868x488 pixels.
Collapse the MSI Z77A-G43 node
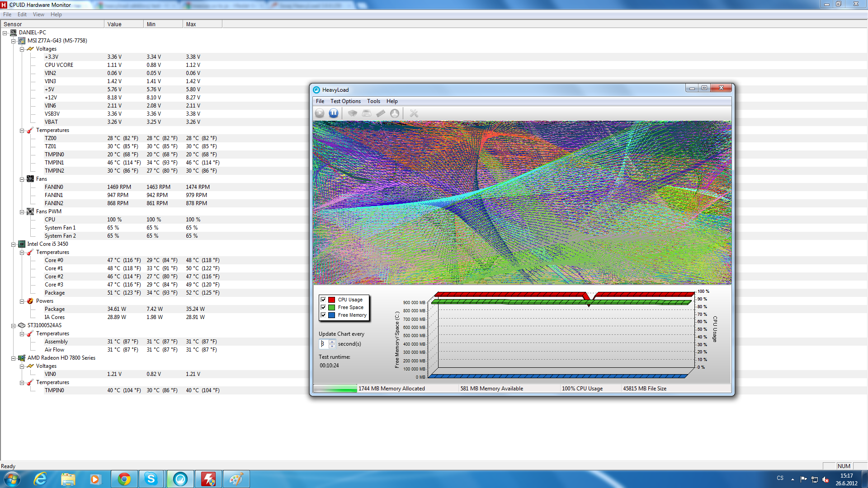click(13, 41)
